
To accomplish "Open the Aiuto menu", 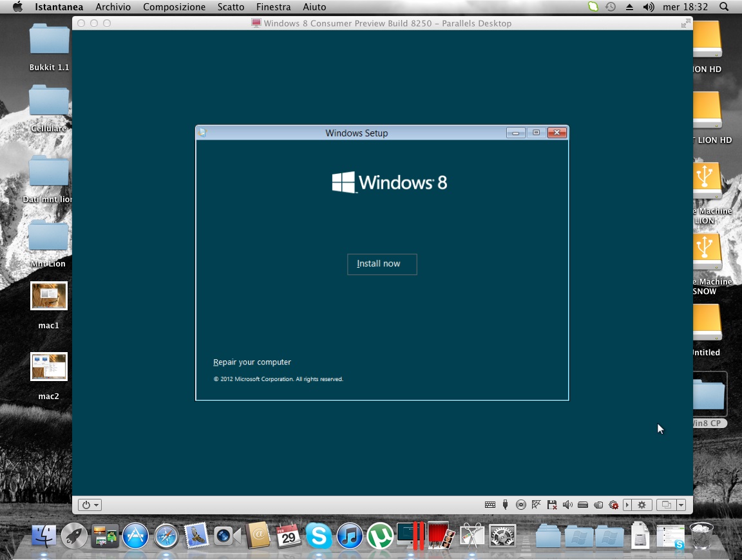I will pos(314,7).
